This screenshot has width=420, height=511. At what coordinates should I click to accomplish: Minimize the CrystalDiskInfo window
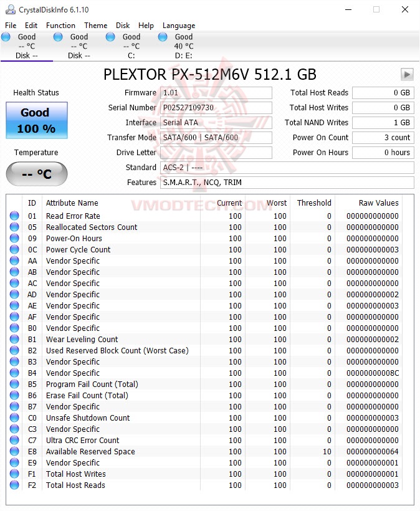348,9
